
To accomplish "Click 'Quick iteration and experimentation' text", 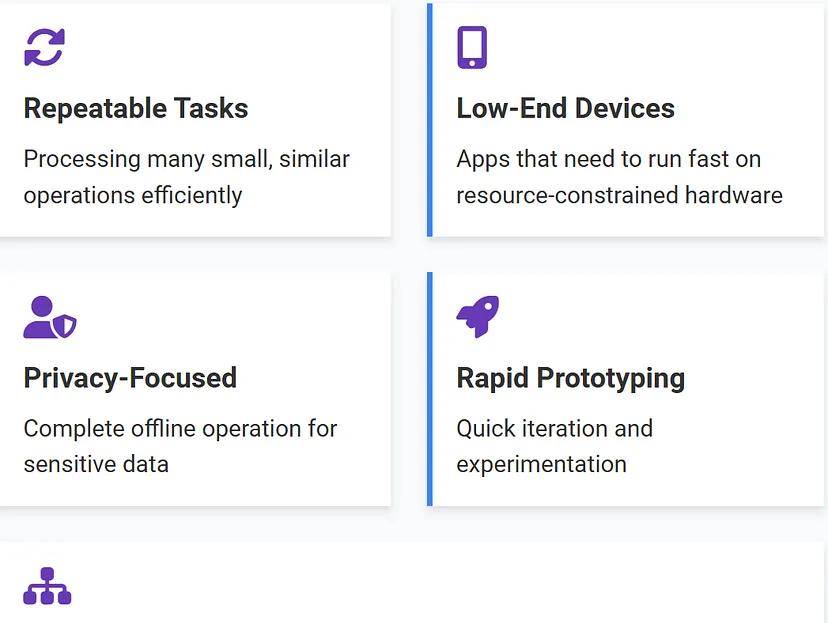I will coord(554,446).
